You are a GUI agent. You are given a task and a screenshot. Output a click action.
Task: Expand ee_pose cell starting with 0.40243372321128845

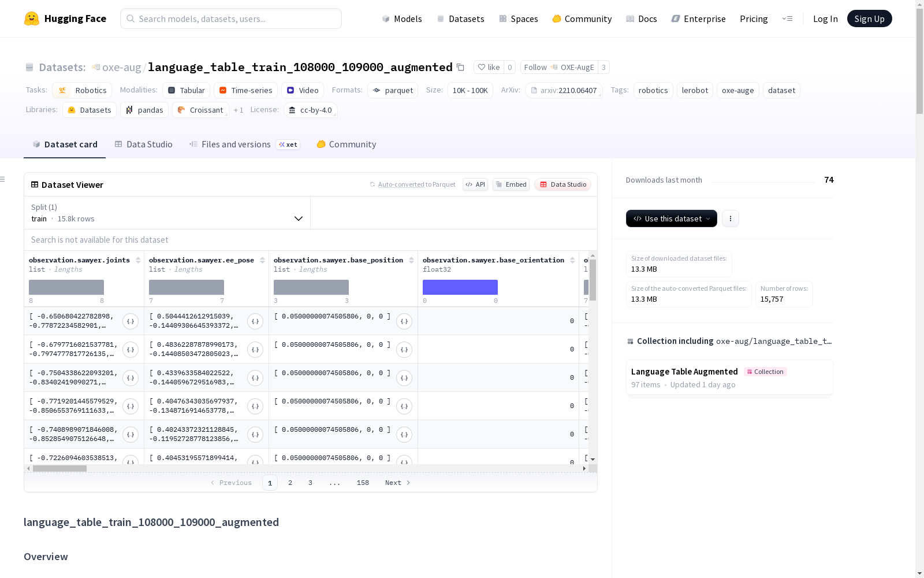255,435
